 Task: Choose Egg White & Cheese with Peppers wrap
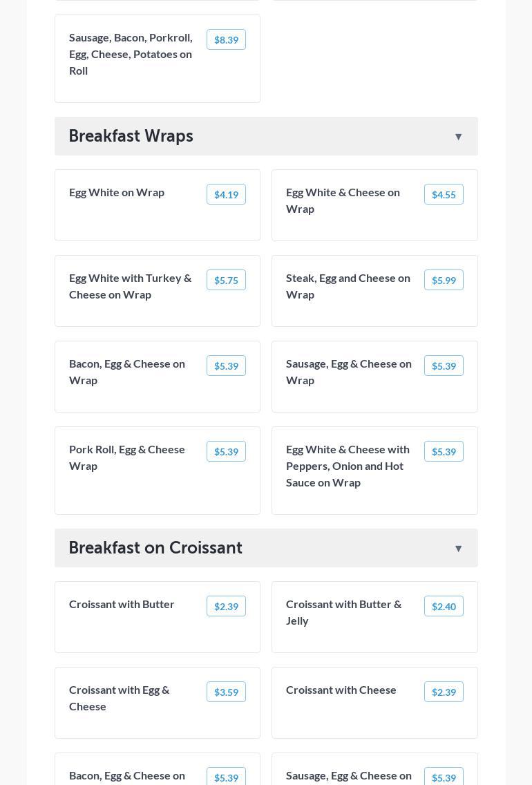coord(348,466)
